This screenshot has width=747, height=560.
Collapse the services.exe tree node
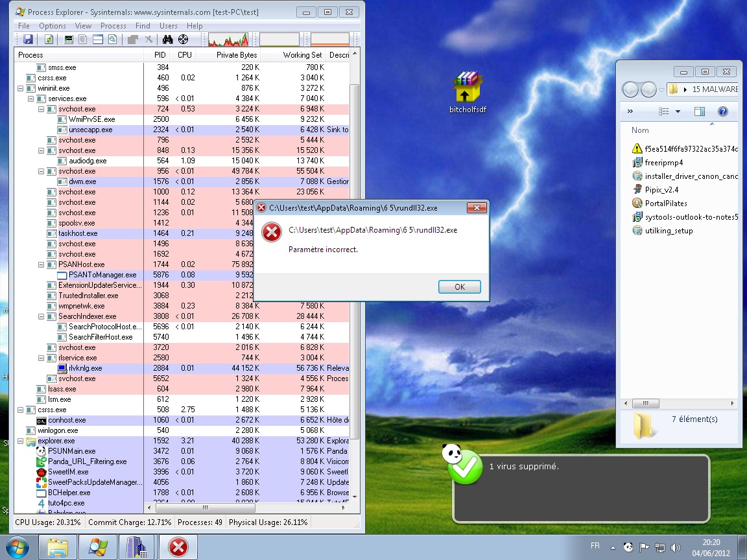point(30,99)
